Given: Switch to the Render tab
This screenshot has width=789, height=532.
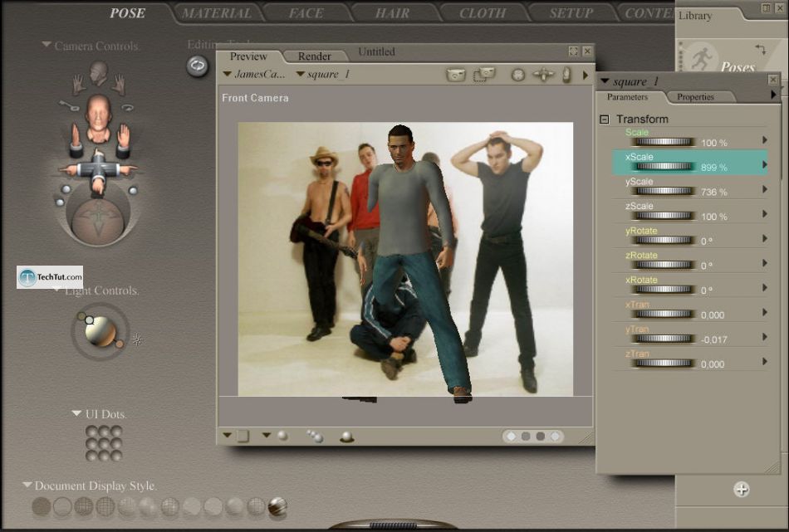Looking at the screenshot, I should pos(315,56).
